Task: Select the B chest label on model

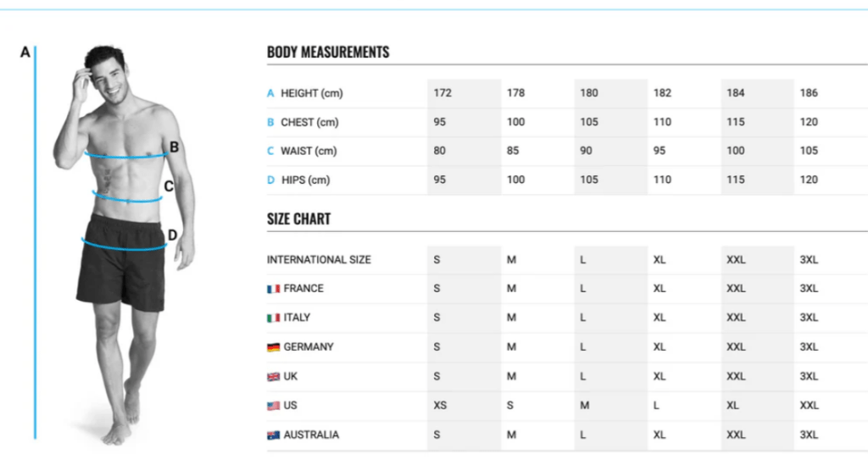Action: tap(174, 147)
